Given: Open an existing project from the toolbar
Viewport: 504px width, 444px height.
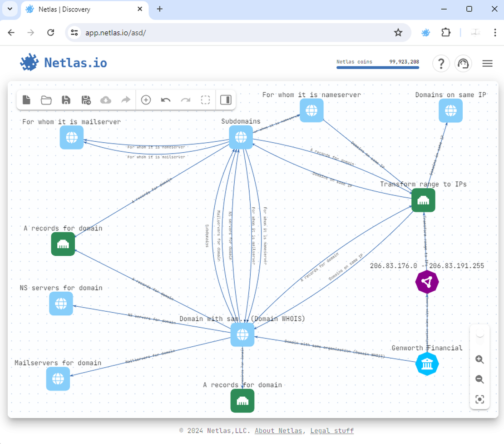Looking at the screenshot, I should [46, 100].
